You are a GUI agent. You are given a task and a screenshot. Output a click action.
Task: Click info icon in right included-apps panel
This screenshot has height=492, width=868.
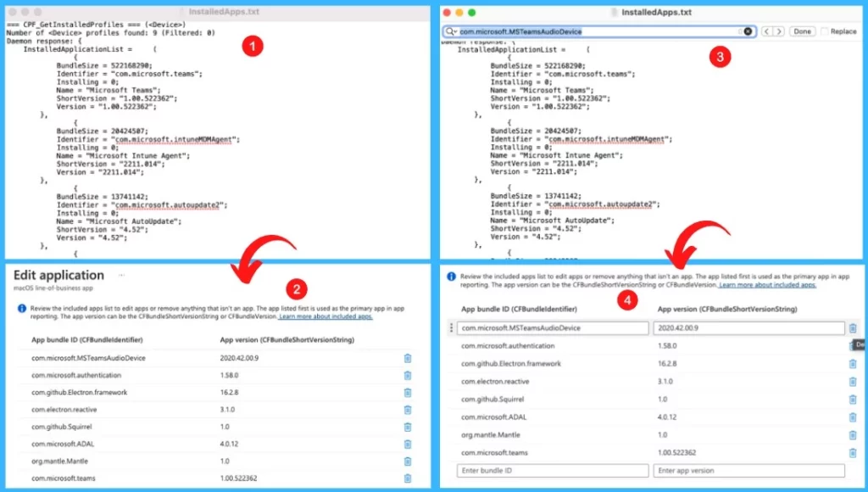pos(451,277)
